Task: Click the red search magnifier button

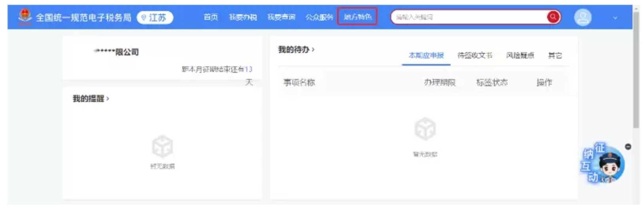Action: pyautogui.click(x=553, y=17)
